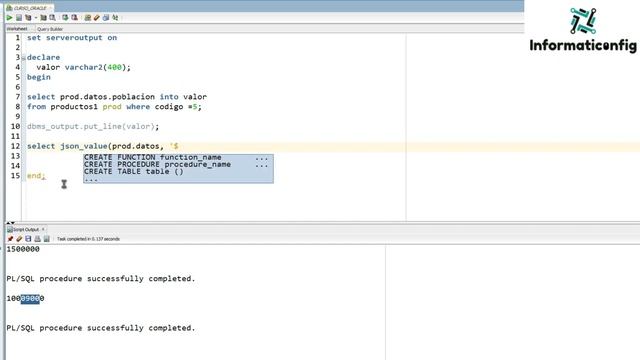The image size is (640, 360).
Task: Clear Script Output with the eraser icon
Action: coord(19,239)
